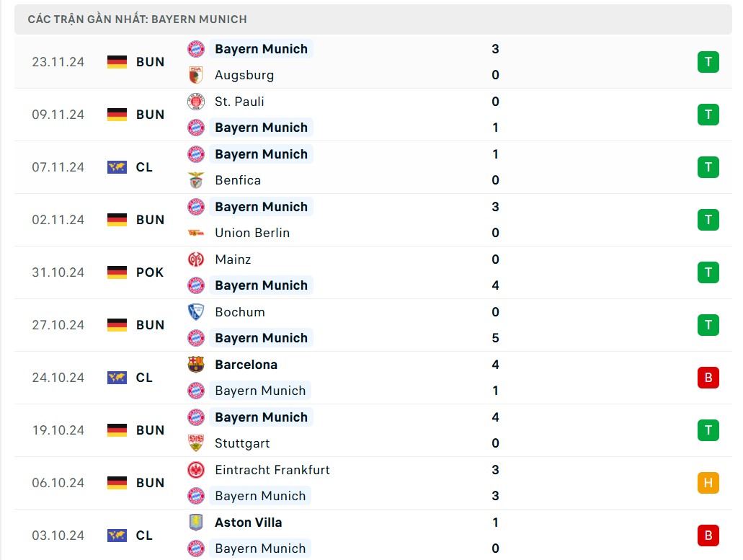Click the Aston Villa crest icon
This screenshot has width=743, height=560.
tap(196, 523)
